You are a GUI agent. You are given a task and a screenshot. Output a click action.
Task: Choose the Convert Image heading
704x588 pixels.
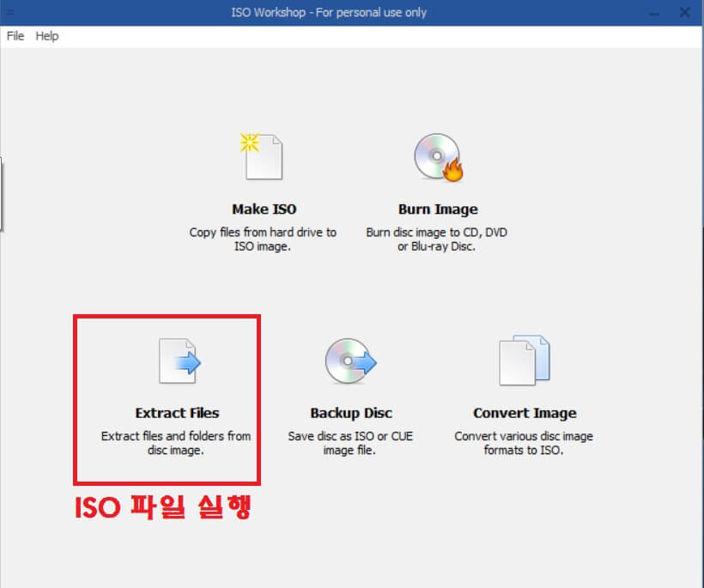[525, 413]
